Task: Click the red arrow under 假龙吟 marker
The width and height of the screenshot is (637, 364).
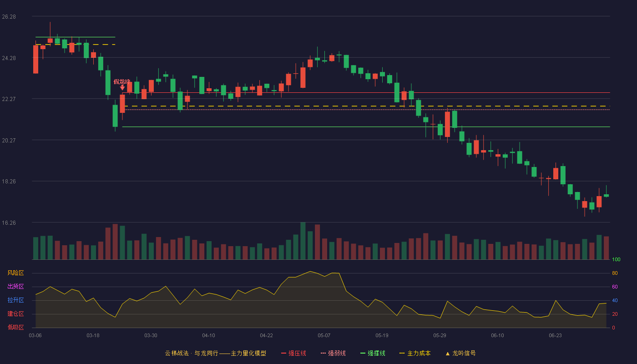Action: pos(122,87)
